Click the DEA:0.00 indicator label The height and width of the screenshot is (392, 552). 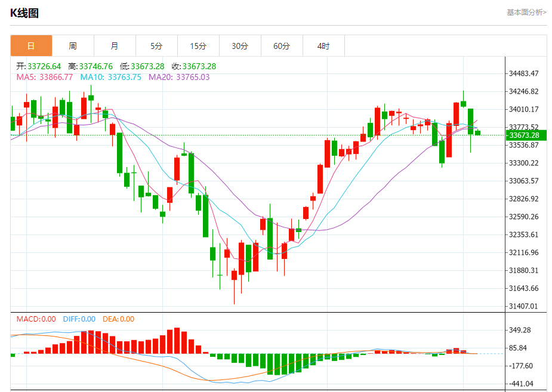click(118, 319)
